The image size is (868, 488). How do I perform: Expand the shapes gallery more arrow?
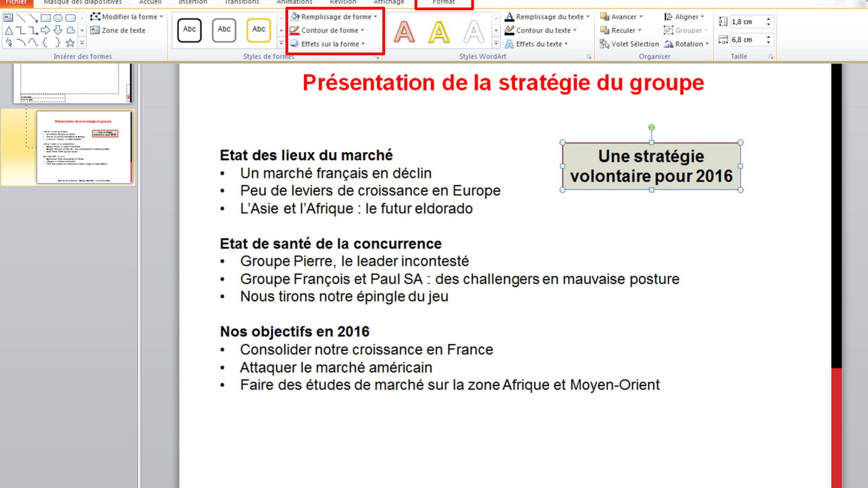tap(82, 43)
